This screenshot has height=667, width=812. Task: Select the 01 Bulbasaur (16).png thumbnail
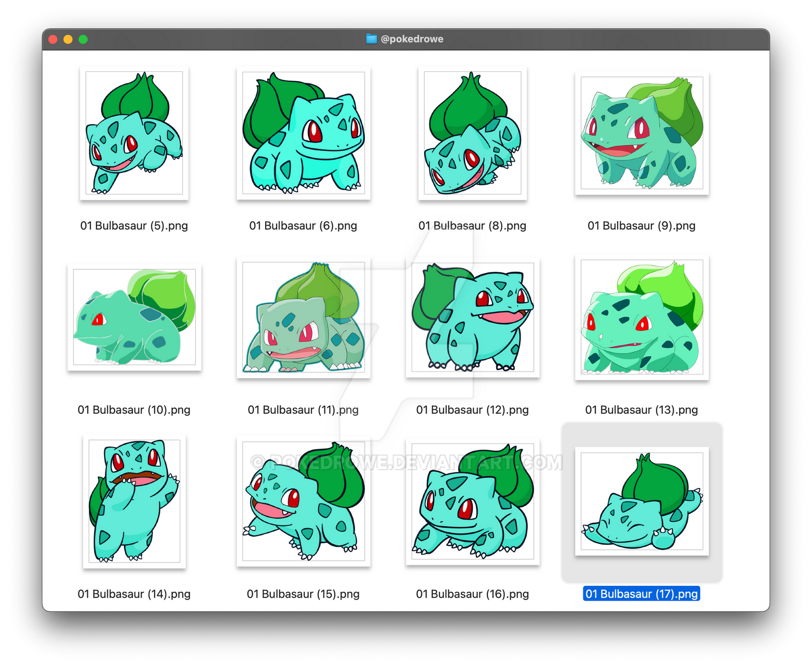(472, 501)
